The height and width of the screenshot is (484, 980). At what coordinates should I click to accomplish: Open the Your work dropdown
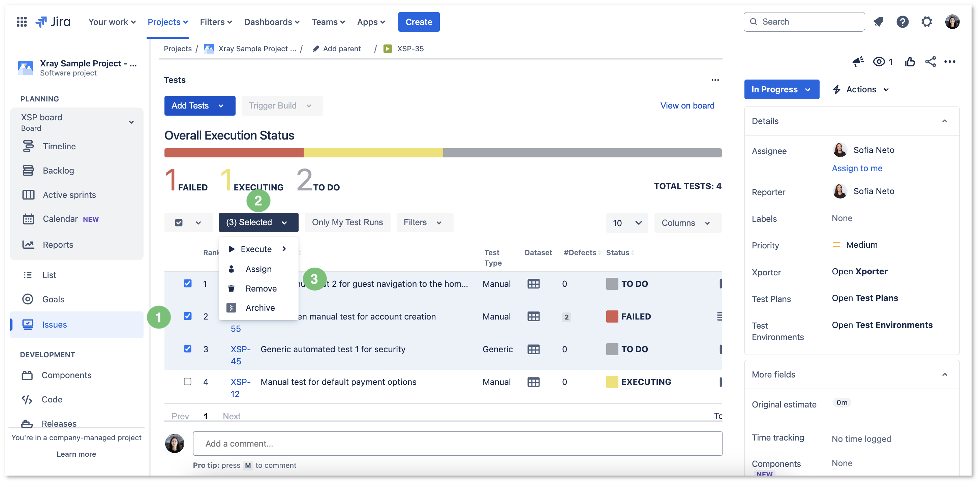pyautogui.click(x=112, y=22)
